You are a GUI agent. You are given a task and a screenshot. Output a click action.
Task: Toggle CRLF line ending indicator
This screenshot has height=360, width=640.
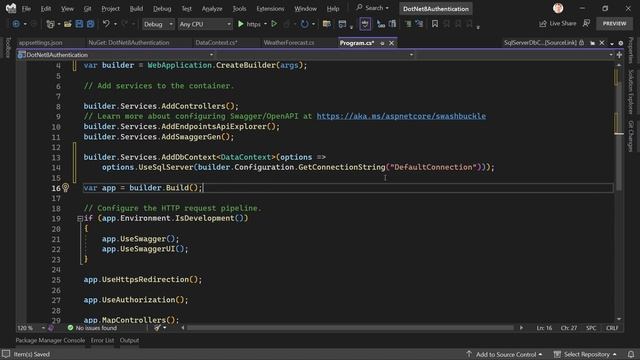612,328
